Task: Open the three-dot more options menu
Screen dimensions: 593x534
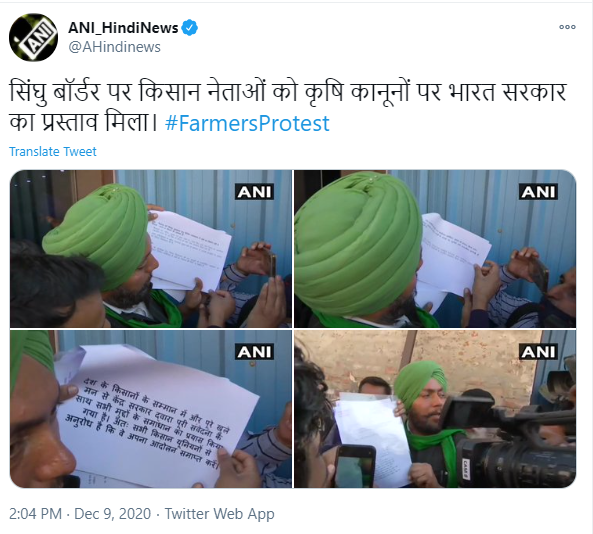Action: (567, 27)
